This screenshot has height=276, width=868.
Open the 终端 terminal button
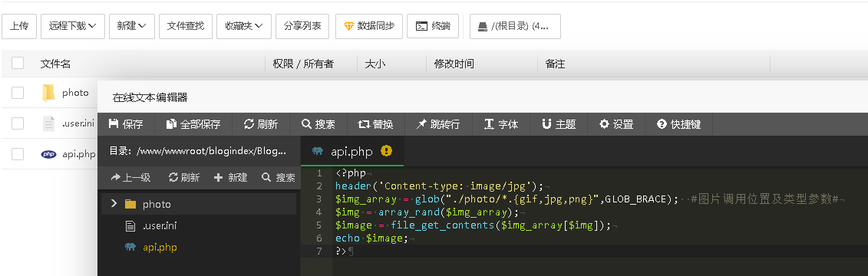click(x=433, y=26)
